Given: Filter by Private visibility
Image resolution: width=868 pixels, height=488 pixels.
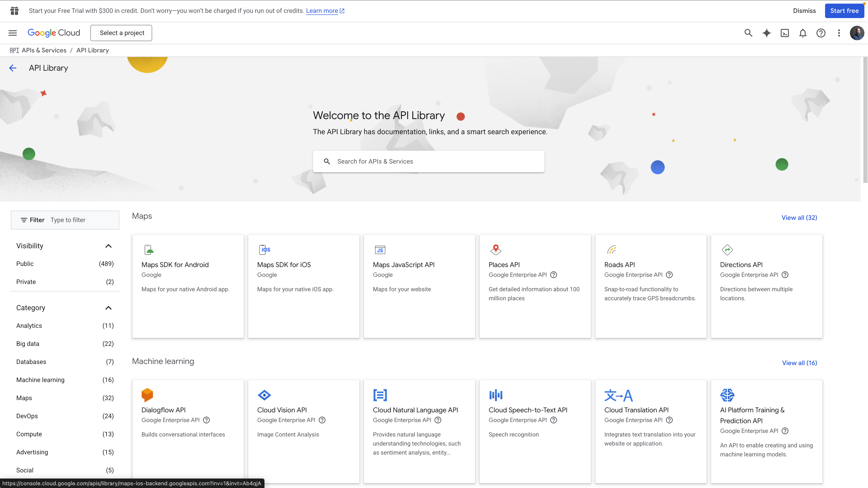Looking at the screenshot, I should point(65,282).
